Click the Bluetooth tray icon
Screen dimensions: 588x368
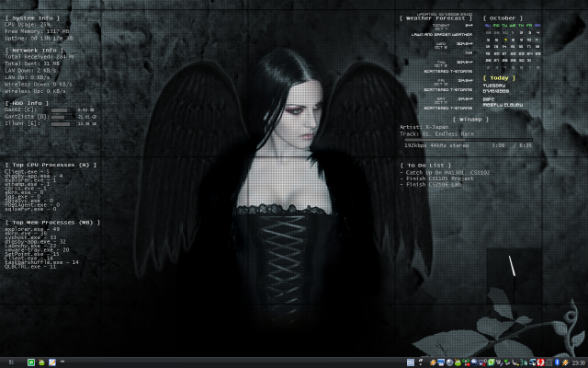pyautogui.click(x=557, y=362)
